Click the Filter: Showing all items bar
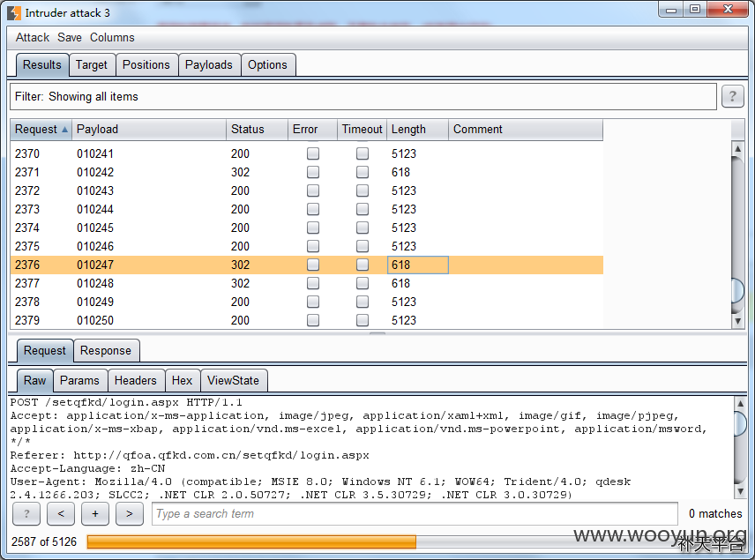 [x=363, y=96]
